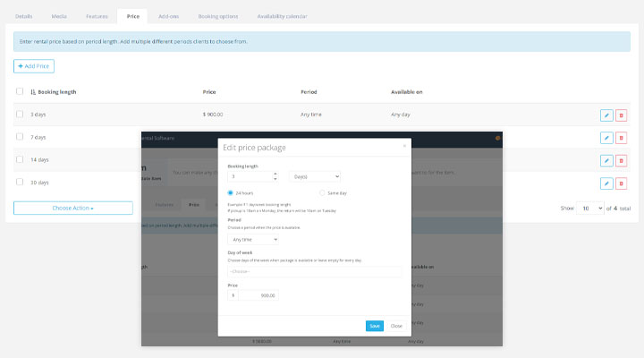This screenshot has width=644, height=358.
Task: Click the Any day cell in 3 days row
Action: pyautogui.click(x=401, y=115)
